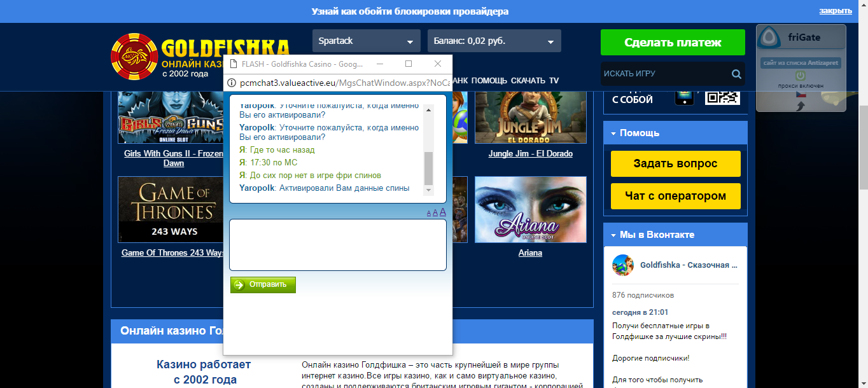This screenshot has width=868, height=388.
Task: Click the Jungle Jim - El Dorado link
Action: [531, 153]
